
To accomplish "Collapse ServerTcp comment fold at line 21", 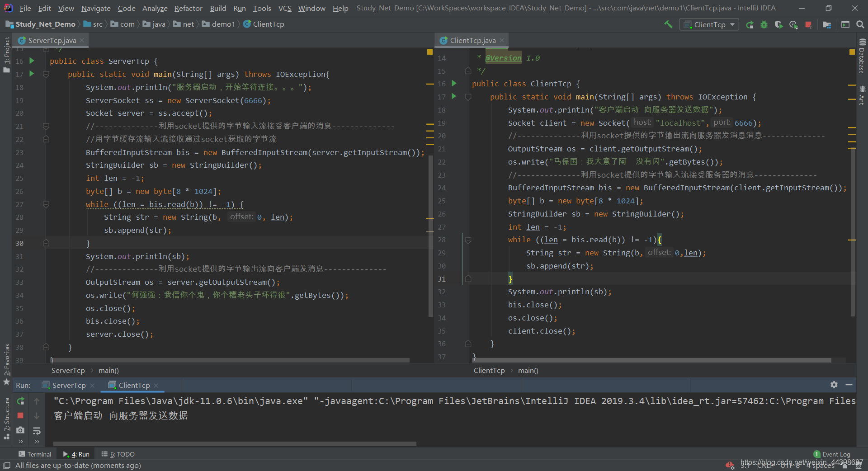I will tap(46, 126).
